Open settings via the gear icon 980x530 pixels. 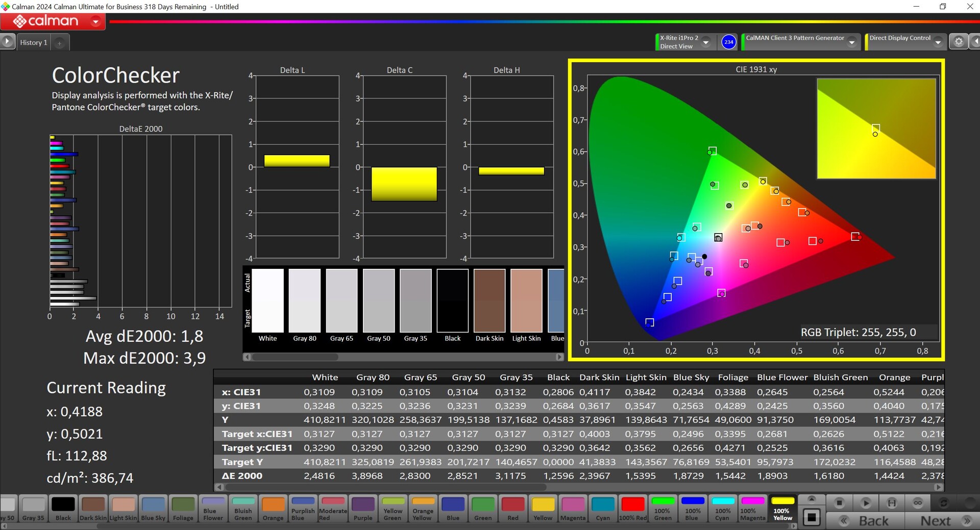pos(959,42)
